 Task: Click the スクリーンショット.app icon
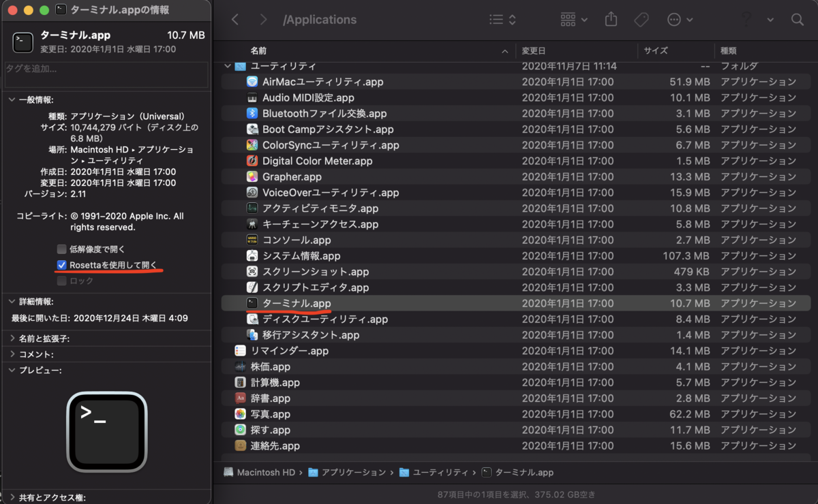(x=252, y=272)
